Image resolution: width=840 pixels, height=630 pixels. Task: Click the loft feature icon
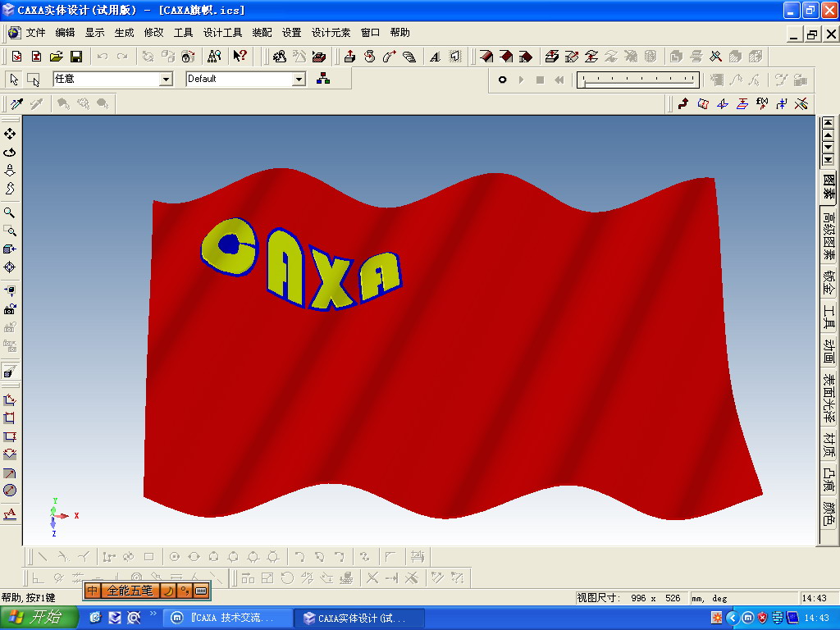click(x=409, y=57)
